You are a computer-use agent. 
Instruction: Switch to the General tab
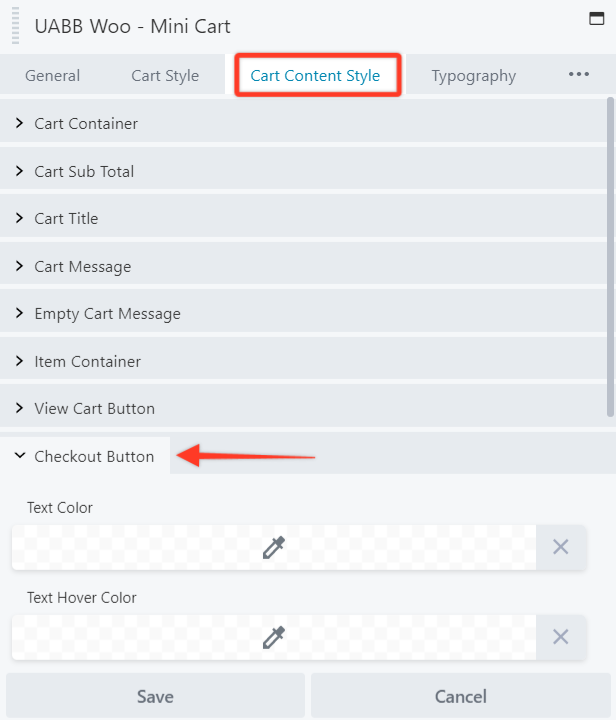pos(52,76)
